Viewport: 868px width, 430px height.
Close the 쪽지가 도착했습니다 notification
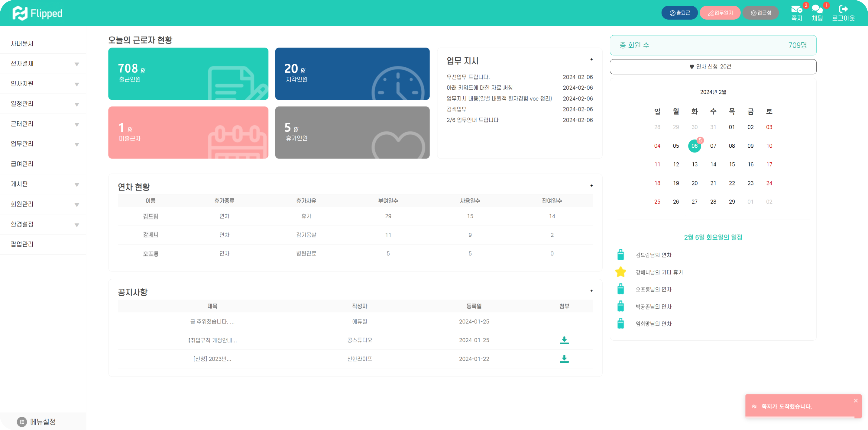[856, 401]
